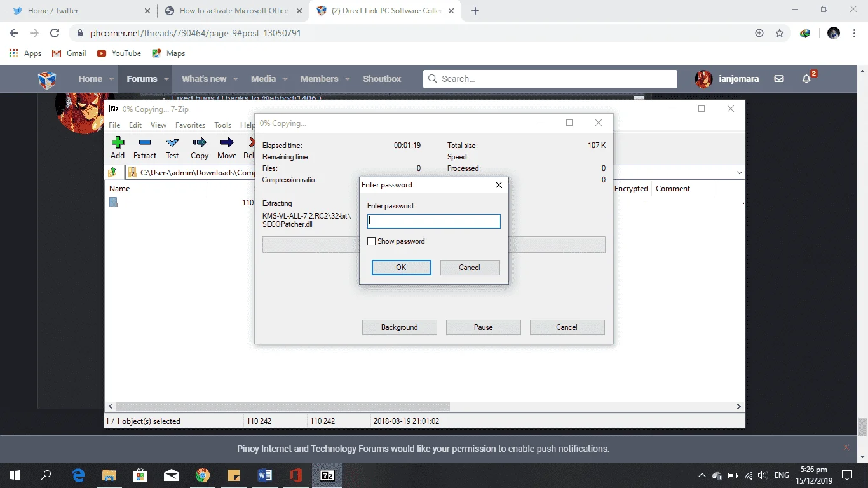Expand the Home menu dropdown arrow
The width and height of the screenshot is (868, 488).
tap(112, 79)
